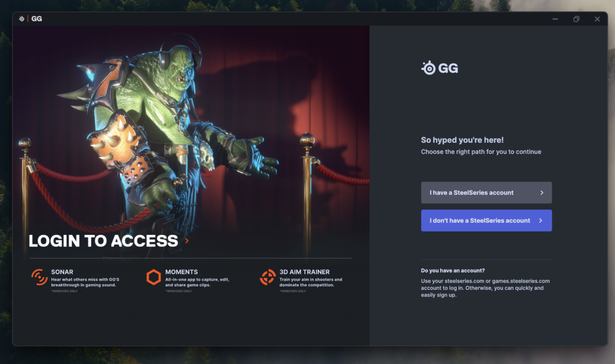
Task: Click the GG text in title bar
Action: 37,19
